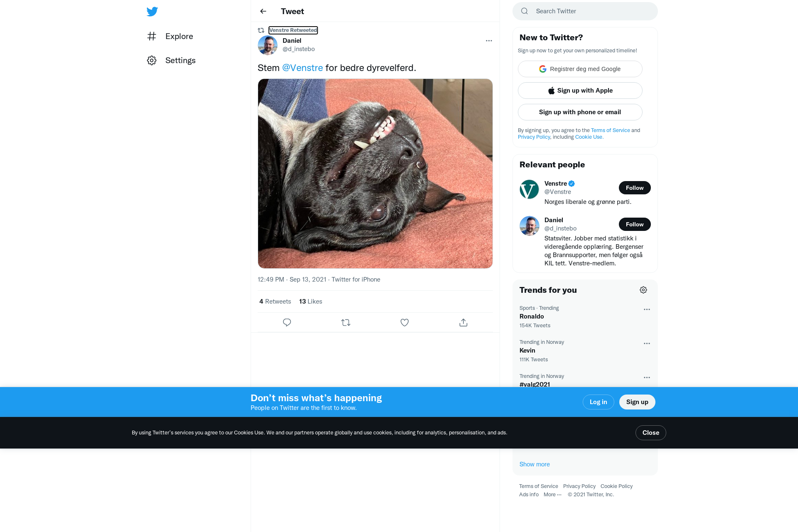Viewport: 798px width, 532px height.
Task: Open the tweet's three-dot more menu
Action: (x=489, y=41)
